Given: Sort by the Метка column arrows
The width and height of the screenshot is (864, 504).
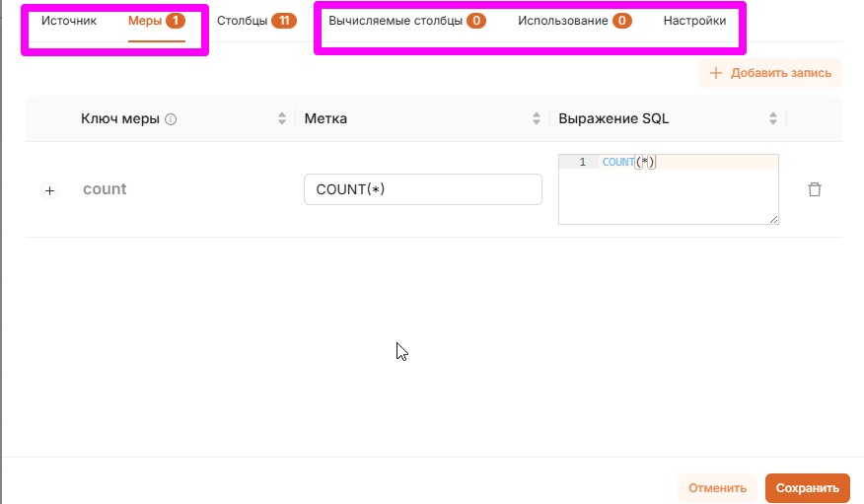Looking at the screenshot, I should tap(537, 118).
